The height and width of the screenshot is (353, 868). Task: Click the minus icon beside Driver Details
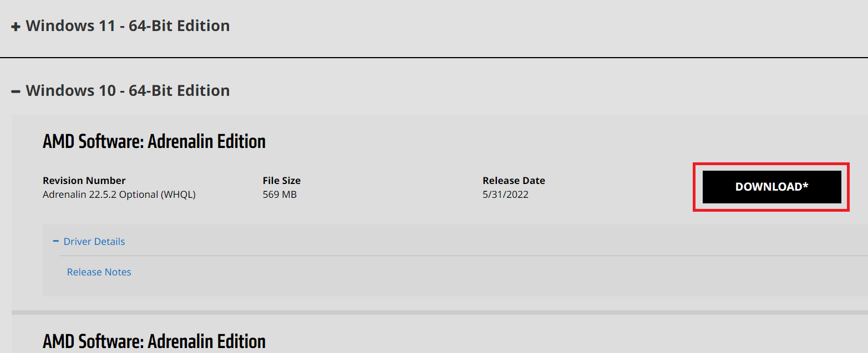[55, 241]
